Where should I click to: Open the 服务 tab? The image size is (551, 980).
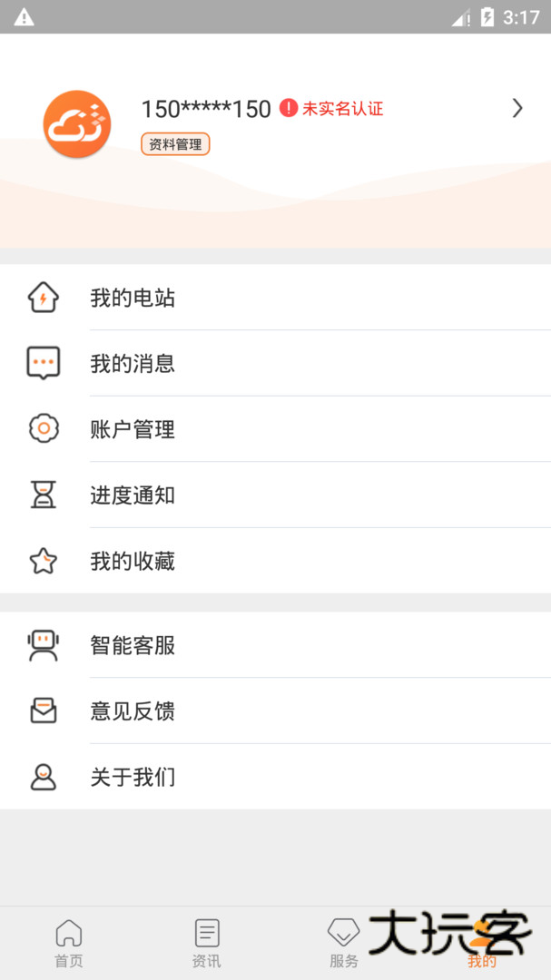(x=343, y=942)
